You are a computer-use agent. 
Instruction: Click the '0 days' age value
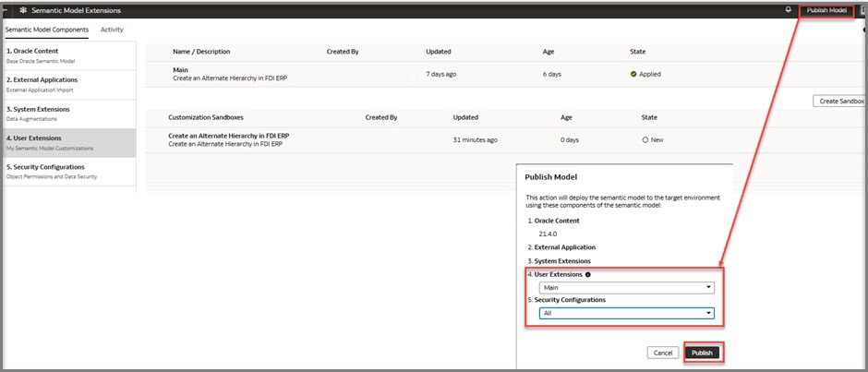click(x=570, y=140)
